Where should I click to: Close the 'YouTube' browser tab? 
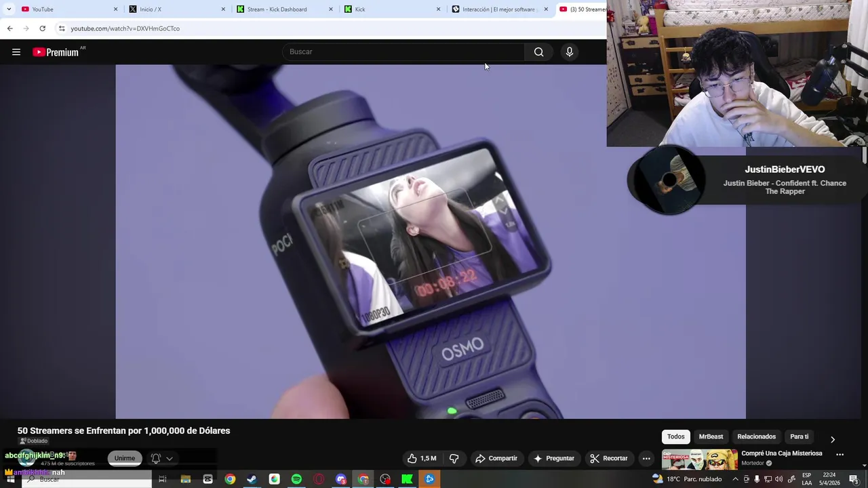pos(115,9)
